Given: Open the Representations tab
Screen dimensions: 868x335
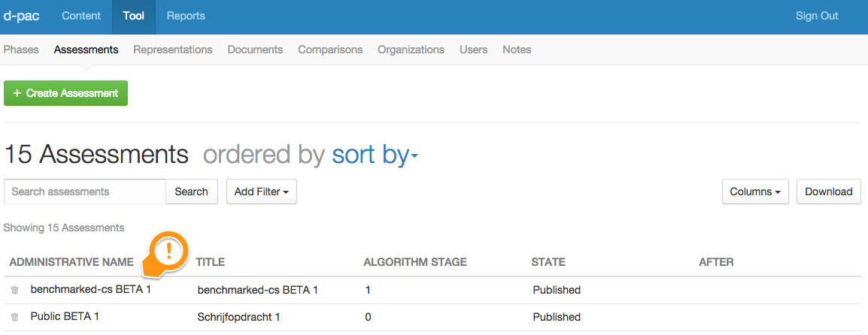Looking at the screenshot, I should (173, 50).
